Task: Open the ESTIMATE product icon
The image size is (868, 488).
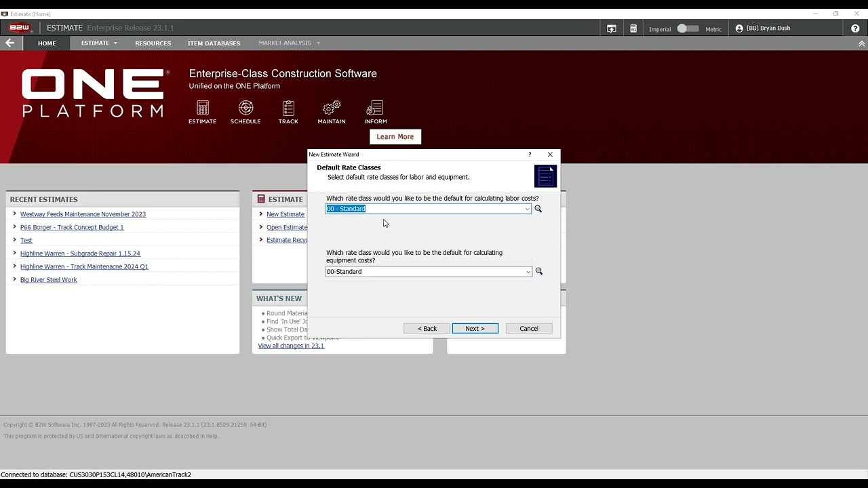Action: (202, 113)
